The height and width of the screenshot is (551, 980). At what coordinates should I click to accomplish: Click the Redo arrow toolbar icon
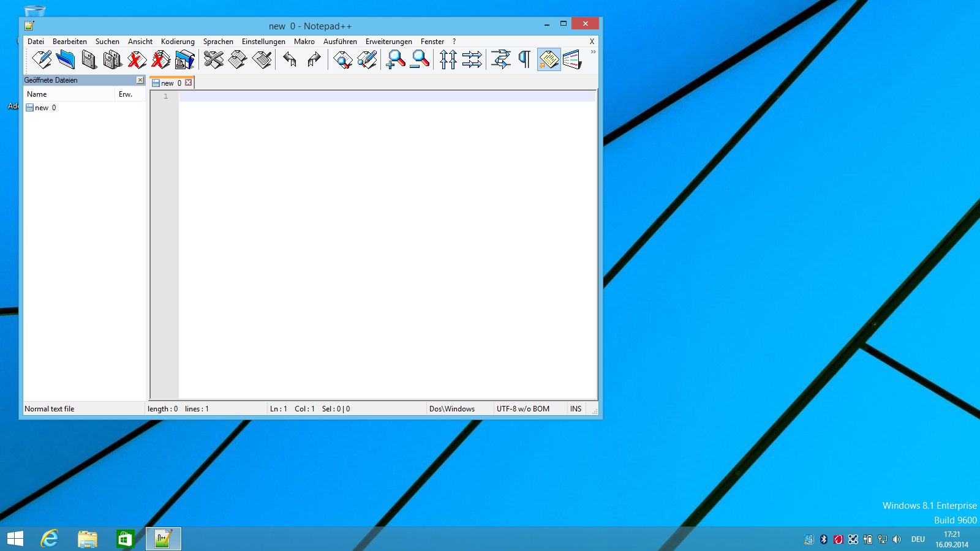coord(314,59)
